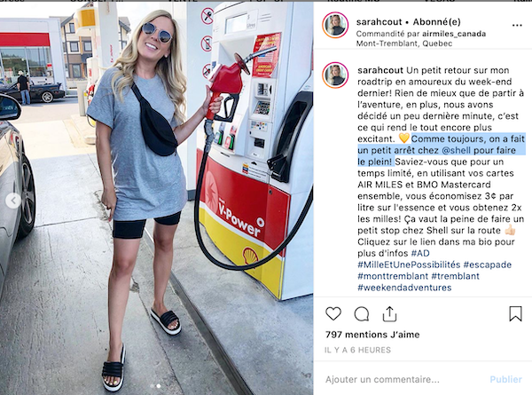Open sarahcout username in the header
The image size is (532, 395).
[x=379, y=22]
